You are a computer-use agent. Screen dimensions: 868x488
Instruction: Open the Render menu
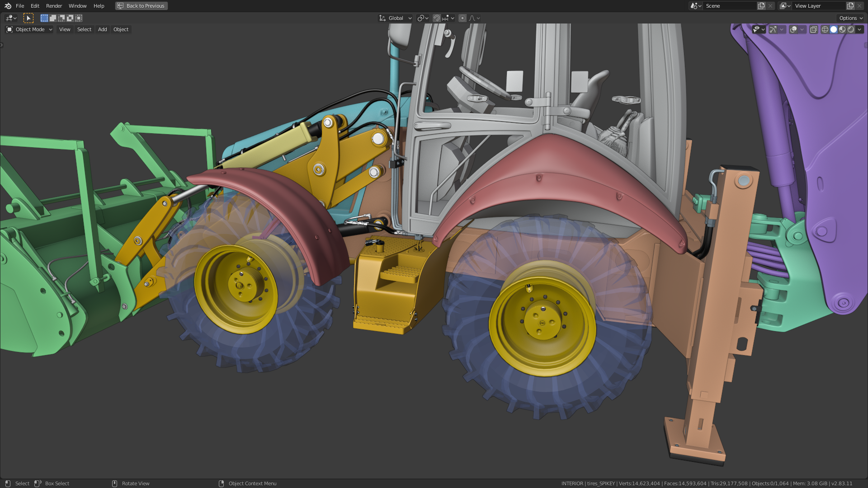(x=54, y=6)
